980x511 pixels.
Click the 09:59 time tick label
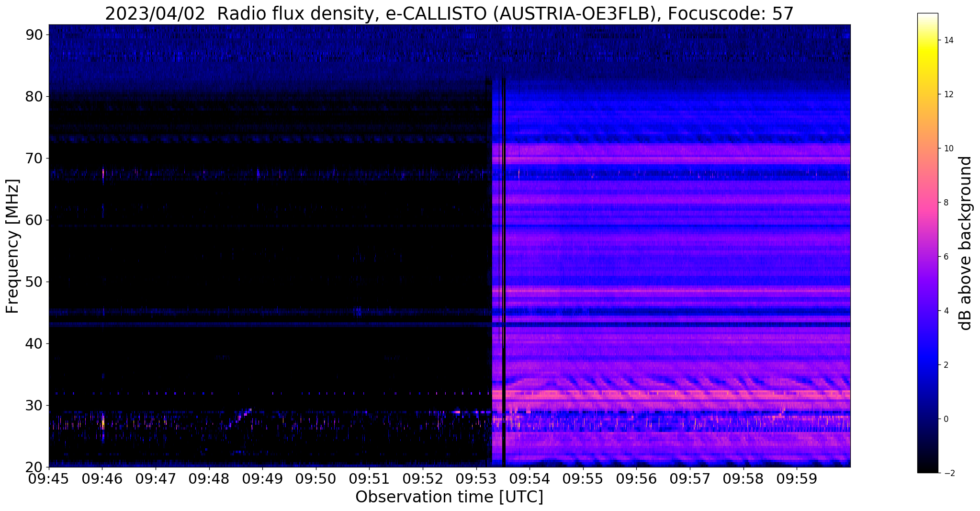point(797,478)
